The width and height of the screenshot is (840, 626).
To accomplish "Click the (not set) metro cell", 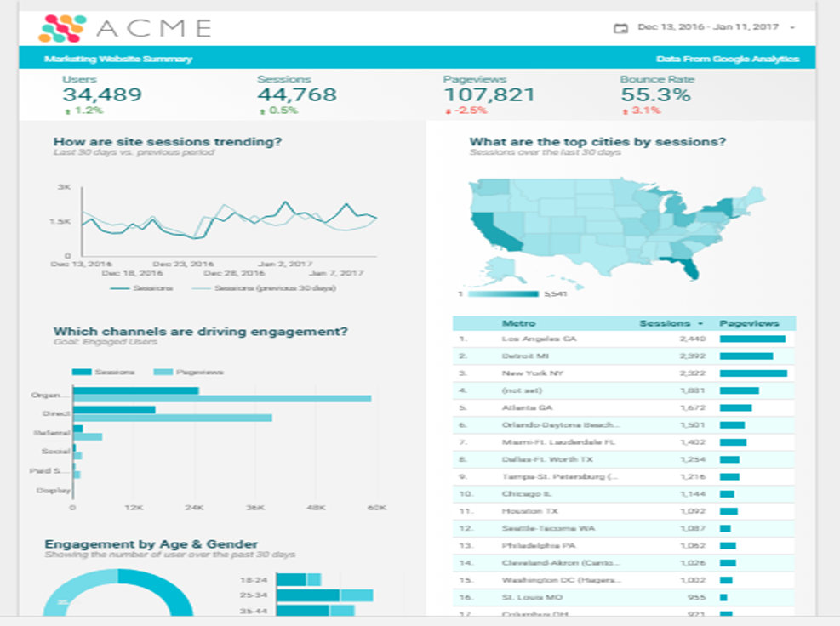I will (522, 390).
